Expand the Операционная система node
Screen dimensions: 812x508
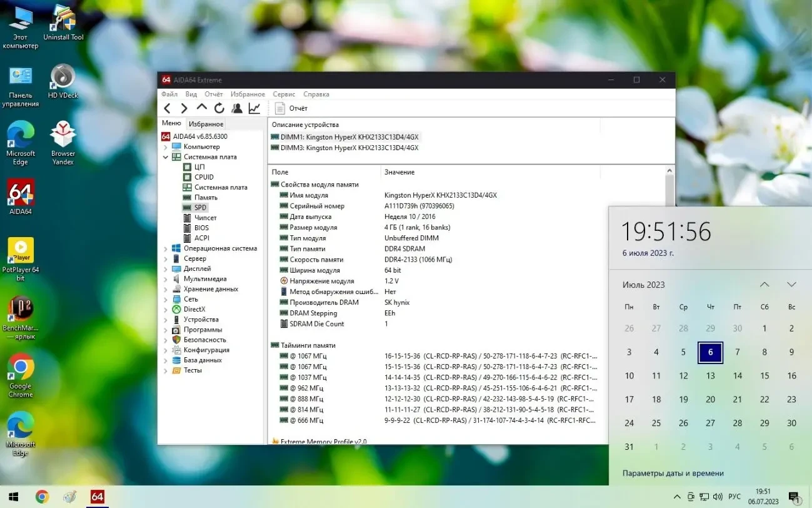[x=166, y=248]
